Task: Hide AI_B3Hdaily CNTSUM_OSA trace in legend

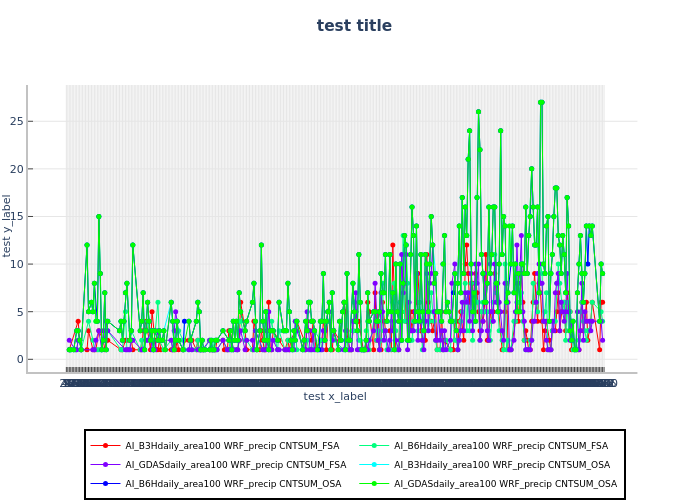Action: coord(501,465)
